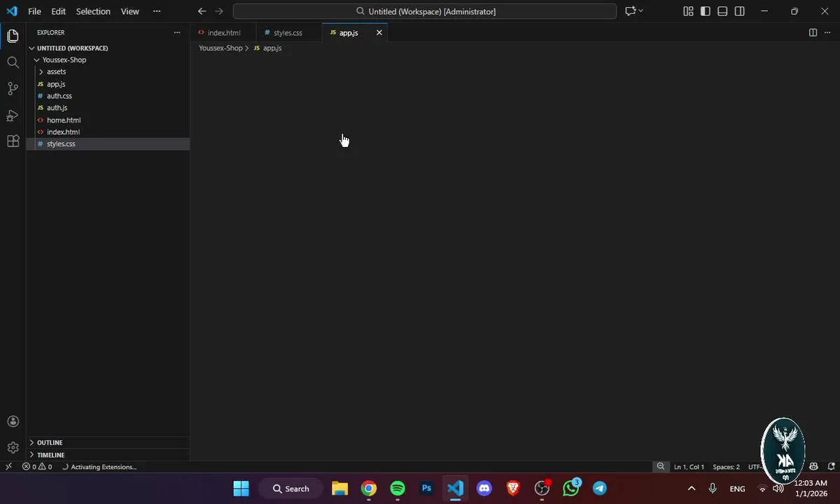The height and width of the screenshot is (504, 840).
Task: Open Explorer views and more actions ellipsis
Action: (x=177, y=33)
